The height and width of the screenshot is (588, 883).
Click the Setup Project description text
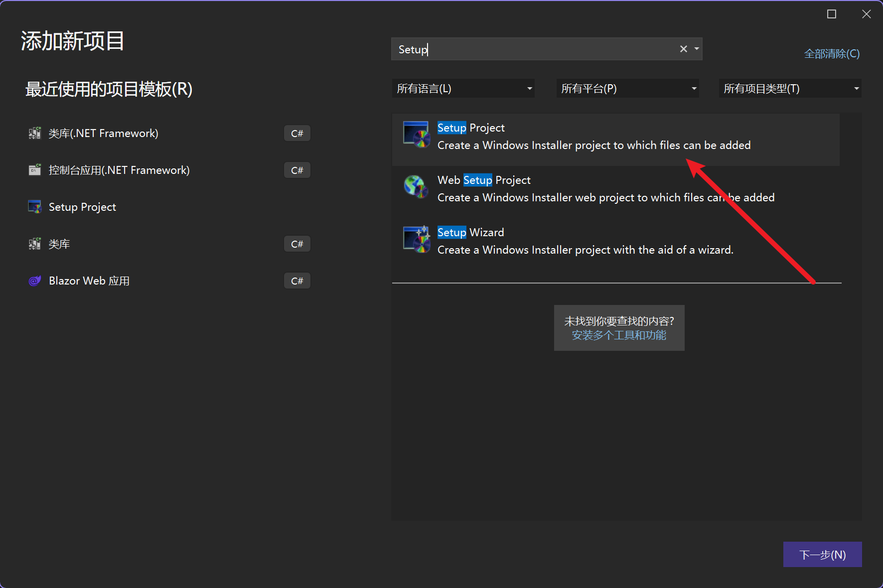[594, 145]
